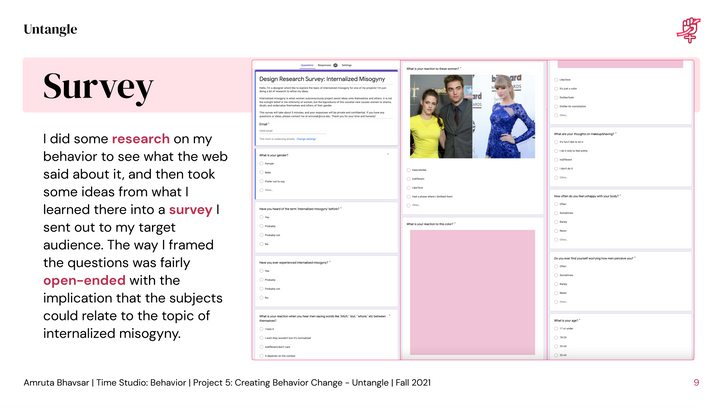Click the Email 'Valid email' input field

[292, 131]
